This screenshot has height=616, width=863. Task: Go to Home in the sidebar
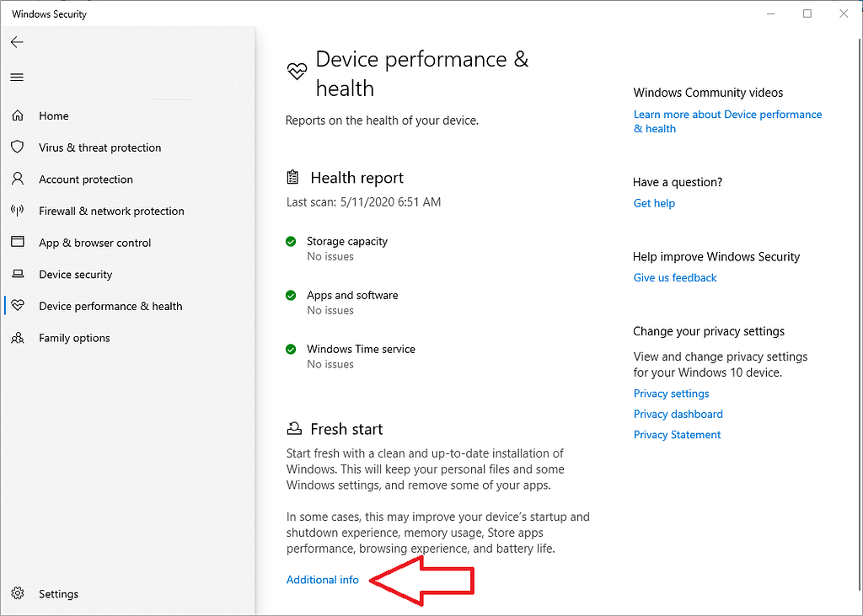128,115
